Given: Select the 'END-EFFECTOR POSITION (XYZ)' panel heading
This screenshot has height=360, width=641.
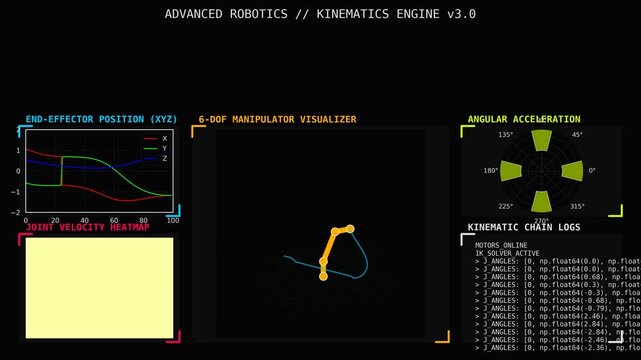Looking at the screenshot, I should pos(101,119).
